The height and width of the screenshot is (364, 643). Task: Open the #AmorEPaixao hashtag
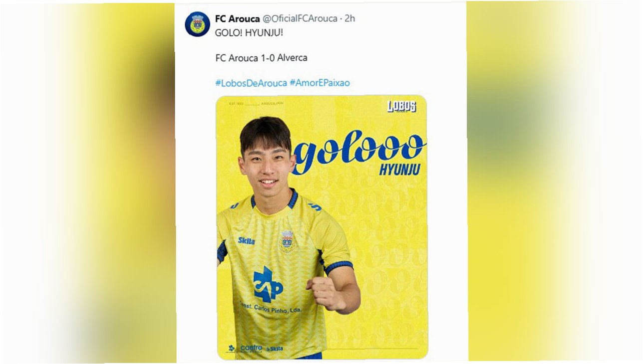(320, 83)
